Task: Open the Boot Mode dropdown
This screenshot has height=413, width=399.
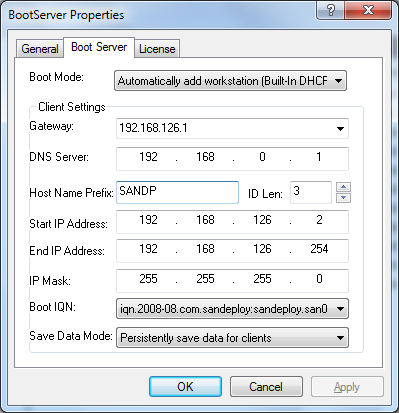Action: [x=230, y=81]
